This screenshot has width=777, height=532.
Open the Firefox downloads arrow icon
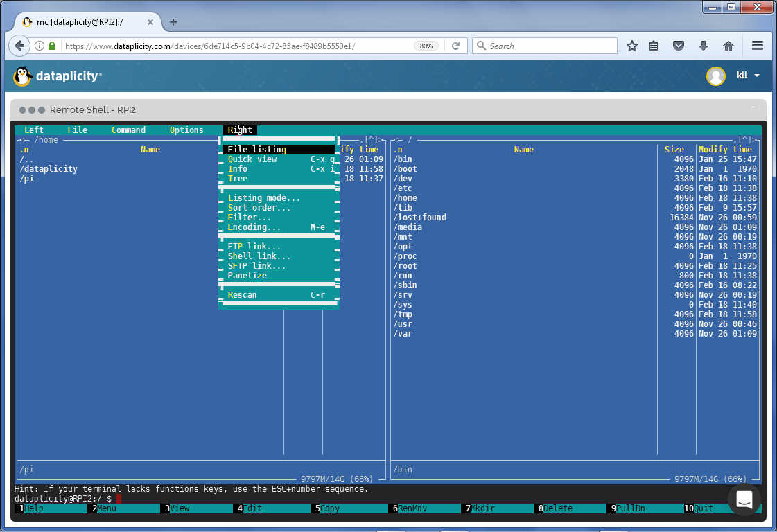point(704,46)
